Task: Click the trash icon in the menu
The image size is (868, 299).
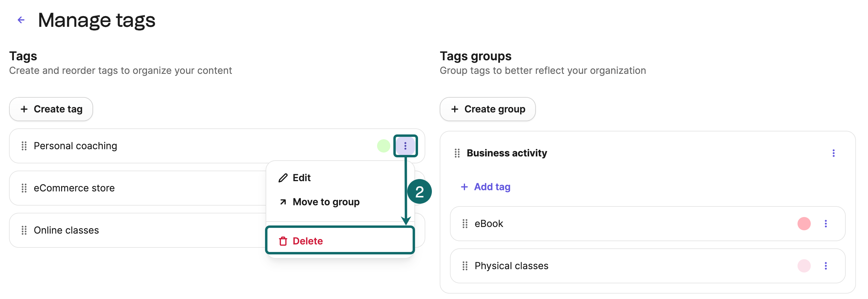Action: pos(283,241)
